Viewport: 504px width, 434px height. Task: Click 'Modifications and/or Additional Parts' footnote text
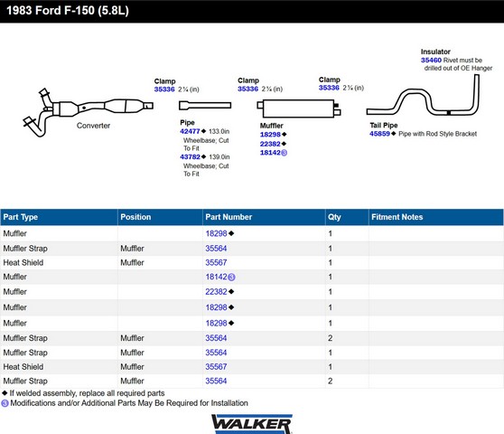(x=129, y=403)
